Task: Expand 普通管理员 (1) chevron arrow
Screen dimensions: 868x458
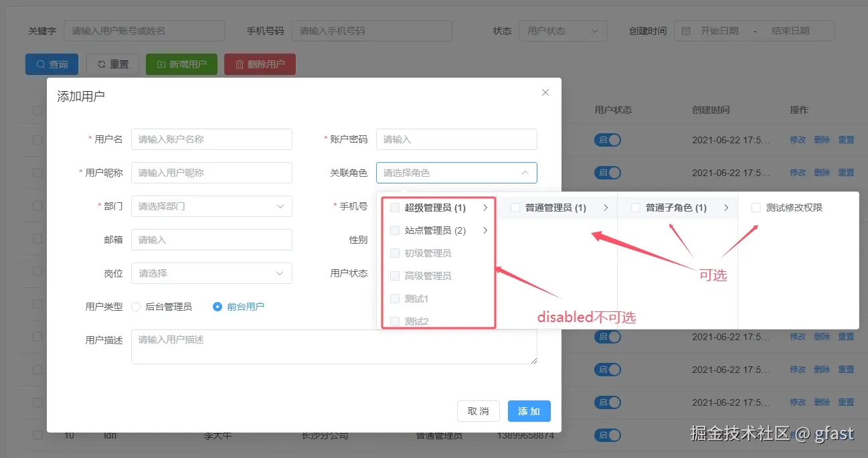Action: point(606,208)
